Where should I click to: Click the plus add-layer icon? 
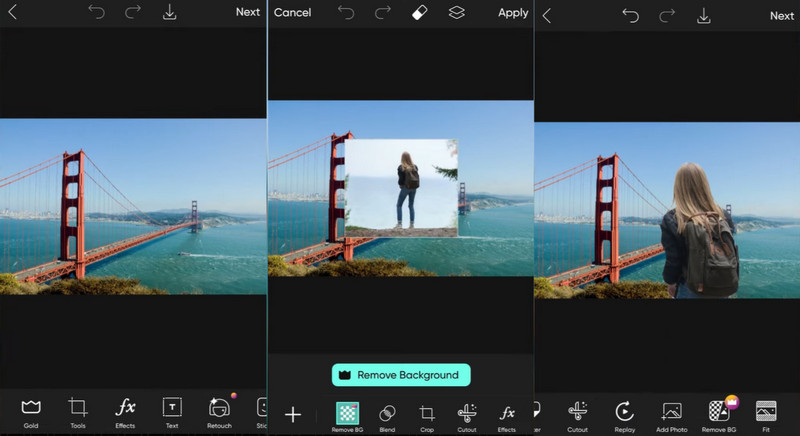coord(293,414)
